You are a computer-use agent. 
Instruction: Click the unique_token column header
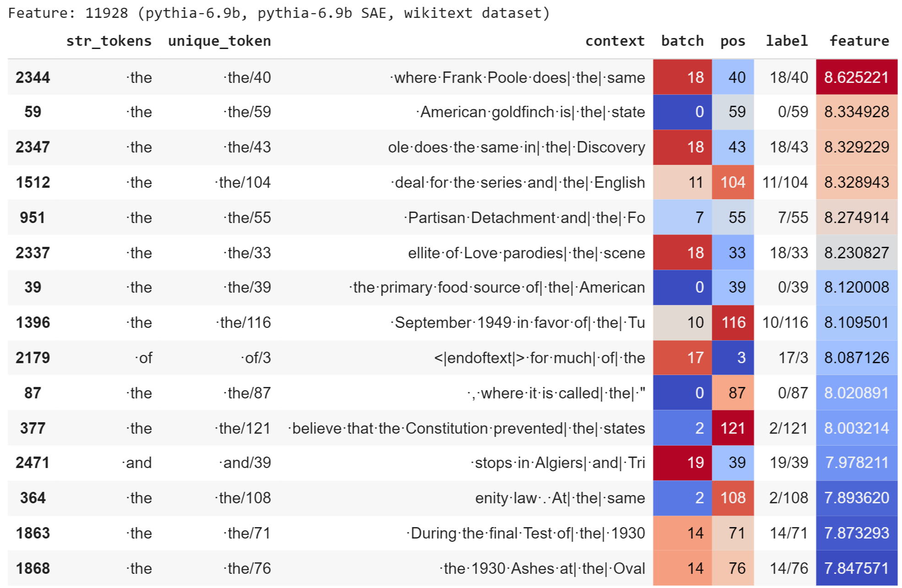tap(219, 41)
